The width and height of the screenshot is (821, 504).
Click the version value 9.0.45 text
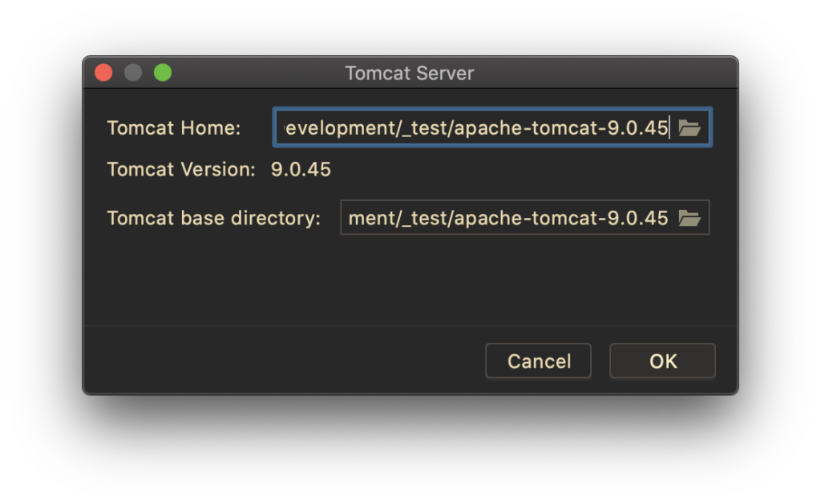click(301, 170)
